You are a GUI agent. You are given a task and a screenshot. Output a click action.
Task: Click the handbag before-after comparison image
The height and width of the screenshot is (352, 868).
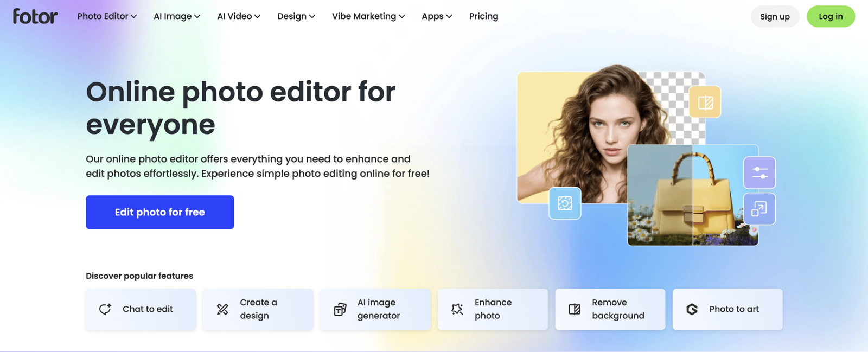(693, 195)
